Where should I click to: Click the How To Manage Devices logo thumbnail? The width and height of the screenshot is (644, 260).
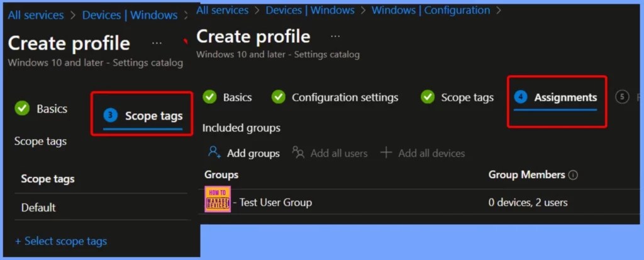point(218,199)
